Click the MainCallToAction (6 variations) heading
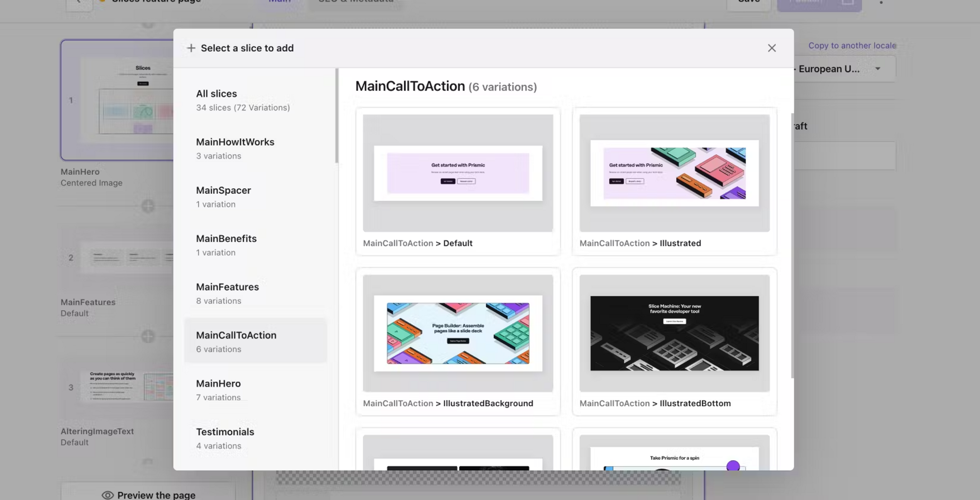Image resolution: width=980 pixels, height=500 pixels. click(446, 86)
